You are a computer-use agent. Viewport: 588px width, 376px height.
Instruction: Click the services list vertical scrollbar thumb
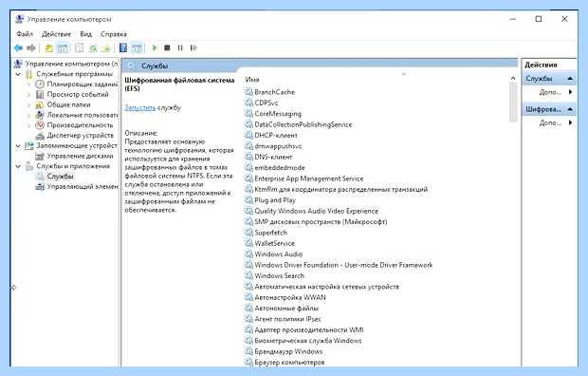click(x=513, y=103)
